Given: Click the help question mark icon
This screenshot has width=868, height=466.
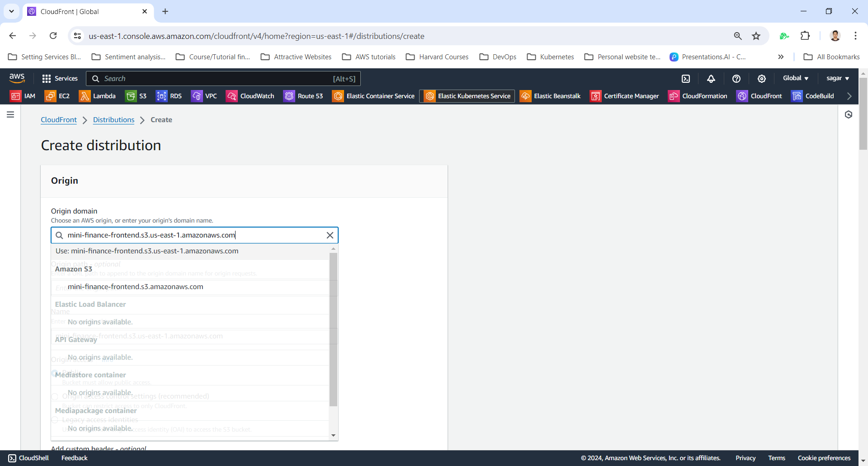Looking at the screenshot, I should click(736, 79).
